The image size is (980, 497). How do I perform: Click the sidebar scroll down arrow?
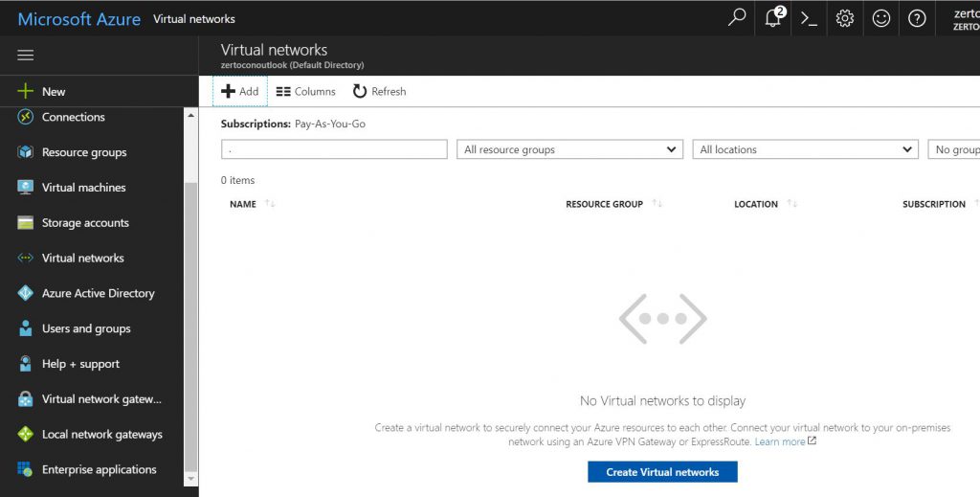click(x=191, y=479)
